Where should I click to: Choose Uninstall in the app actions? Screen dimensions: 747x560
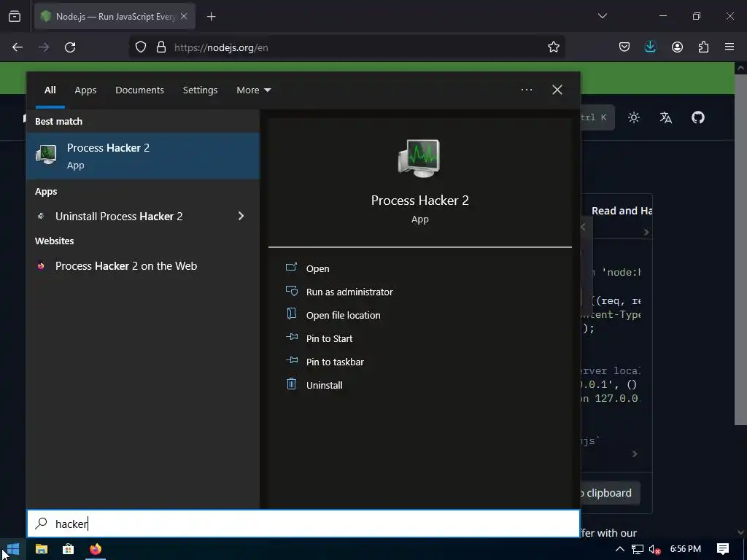tap(324, 385)
